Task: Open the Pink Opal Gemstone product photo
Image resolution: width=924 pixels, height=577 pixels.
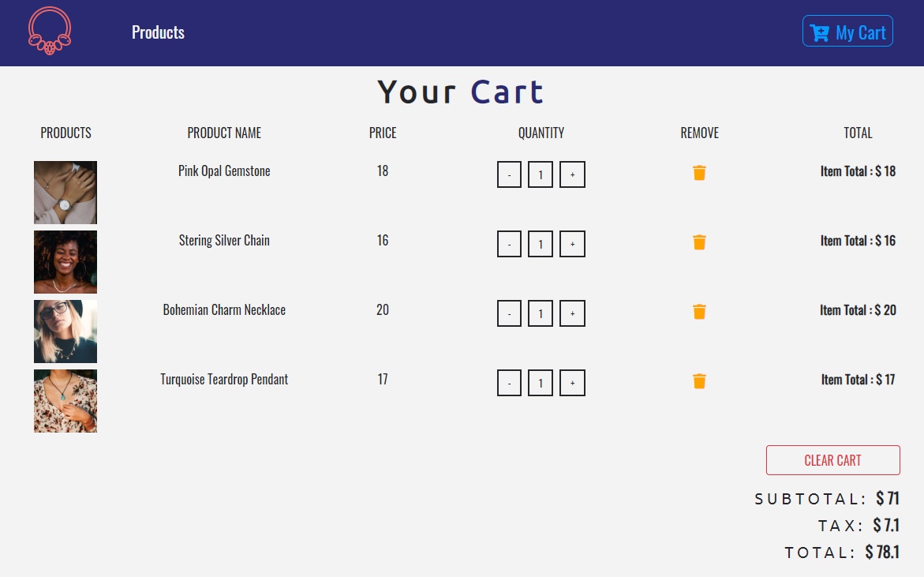Action: point(65,193)
